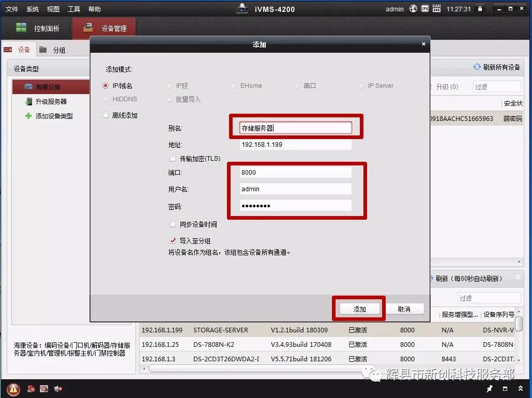Uncheck the 导入至分组 checkbox
The height and width of the screenshot is (398, 532).
click(x=173, y=240)
